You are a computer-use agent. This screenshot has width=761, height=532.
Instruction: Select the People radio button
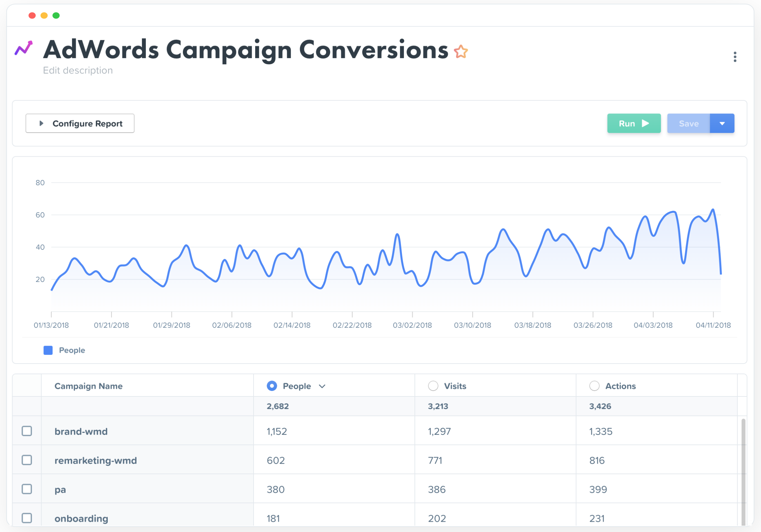(272, 386)
